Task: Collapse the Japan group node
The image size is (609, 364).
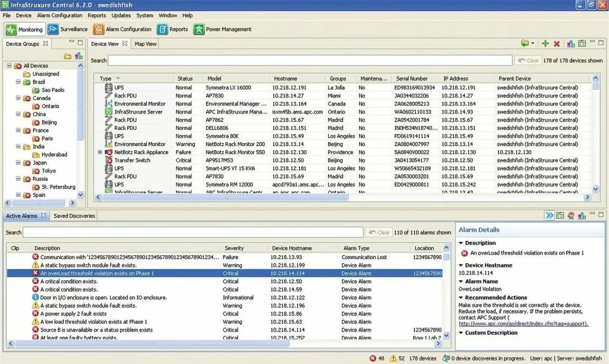Action: coord(18,163)
